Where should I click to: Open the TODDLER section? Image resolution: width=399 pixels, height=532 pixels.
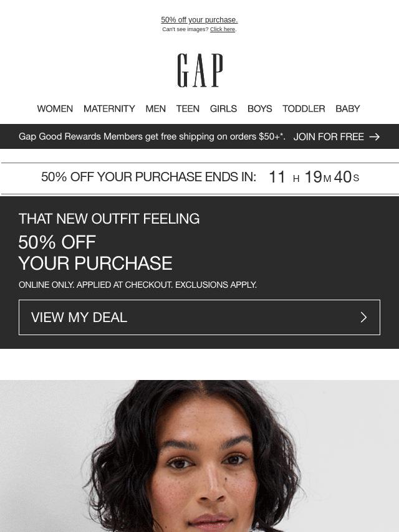[304, 108]
